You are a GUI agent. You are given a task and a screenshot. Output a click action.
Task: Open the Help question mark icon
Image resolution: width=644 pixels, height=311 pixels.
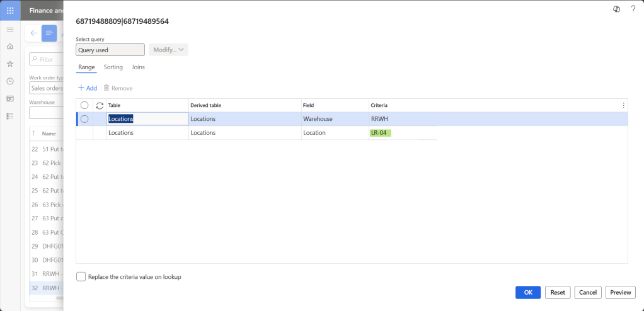point(633,9)
